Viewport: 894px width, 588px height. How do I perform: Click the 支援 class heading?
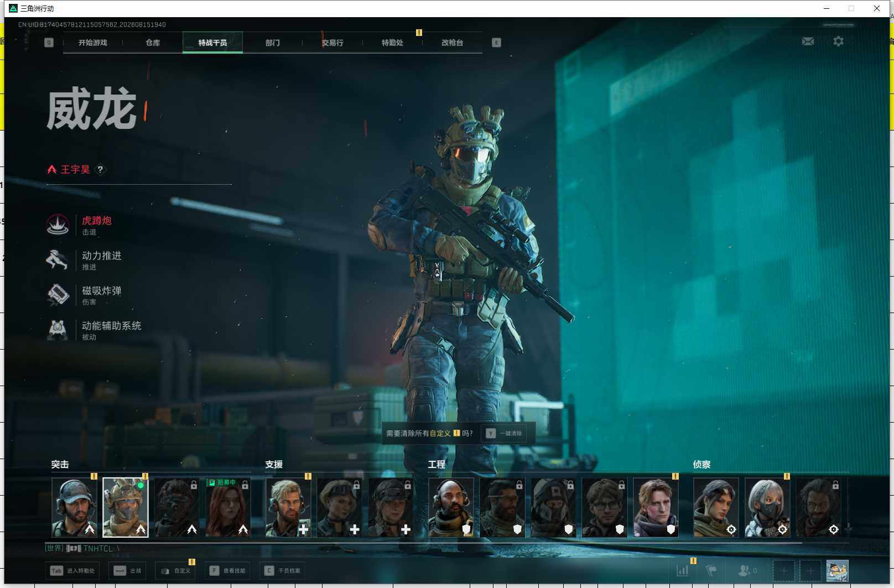click(274, 465)
